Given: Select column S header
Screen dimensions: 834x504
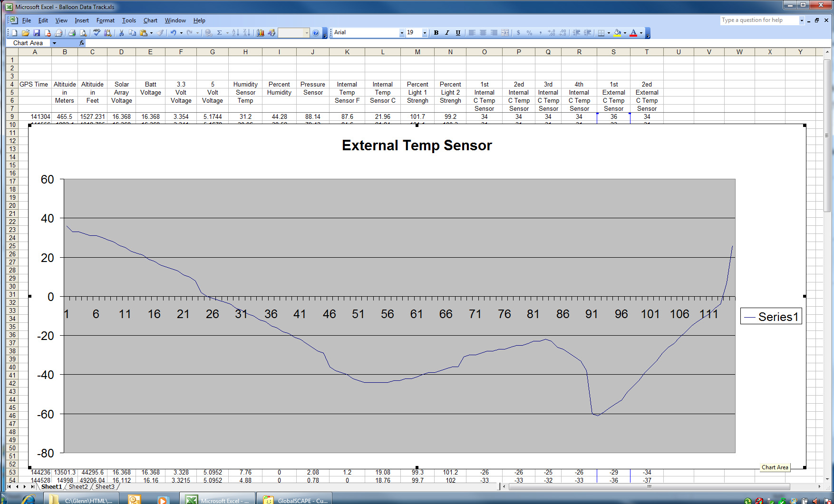Looking at the screenshot, I should pos(613,52).
